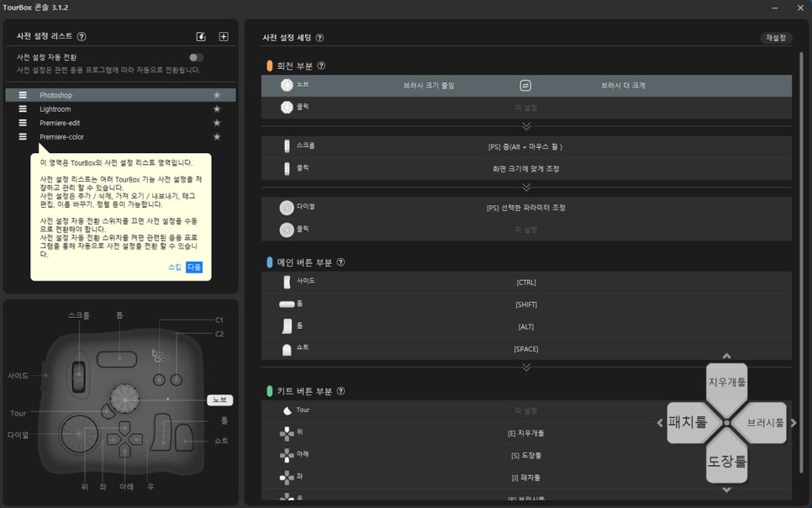Select the Premiere-color preset
This screenshot has width=812, height=508.
click(x=61, y=137)
